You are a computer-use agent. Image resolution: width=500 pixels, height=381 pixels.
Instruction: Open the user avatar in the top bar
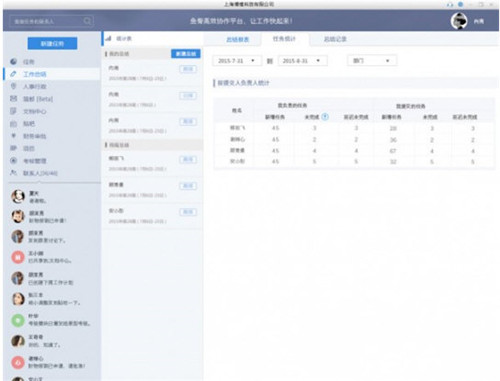tap(459, 21)
